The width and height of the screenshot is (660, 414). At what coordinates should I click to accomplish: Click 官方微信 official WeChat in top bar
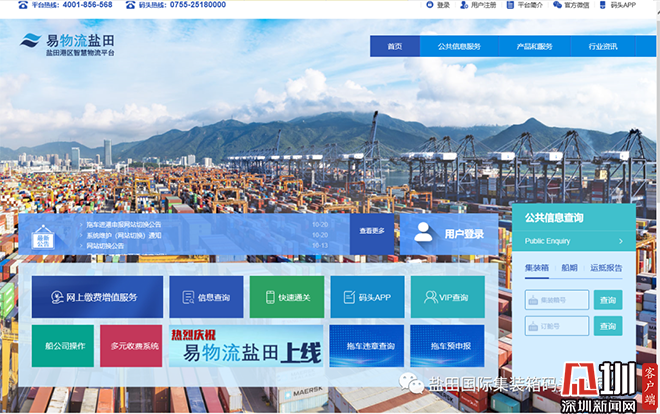(570, 5)
